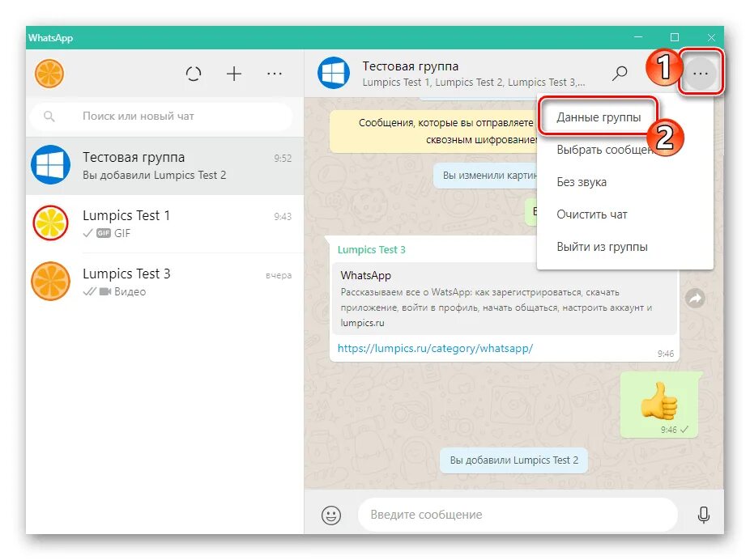Open the sidebar three-dots menu

tap(274, 74)
